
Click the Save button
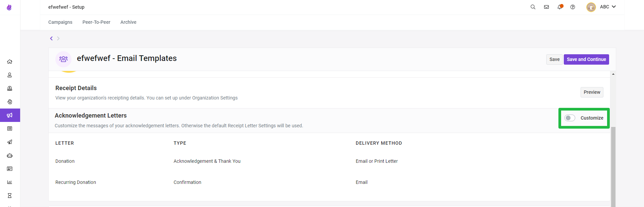[554, 59]
